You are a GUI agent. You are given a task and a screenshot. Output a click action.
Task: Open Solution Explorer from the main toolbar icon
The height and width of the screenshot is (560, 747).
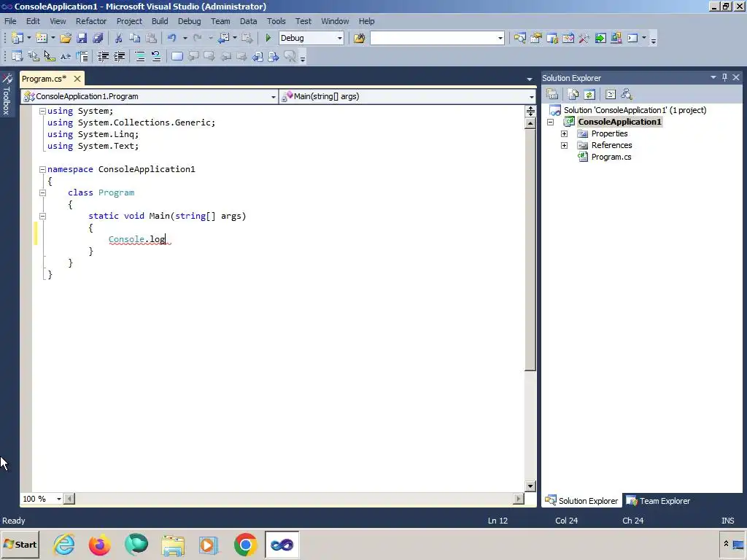point(519,38)
